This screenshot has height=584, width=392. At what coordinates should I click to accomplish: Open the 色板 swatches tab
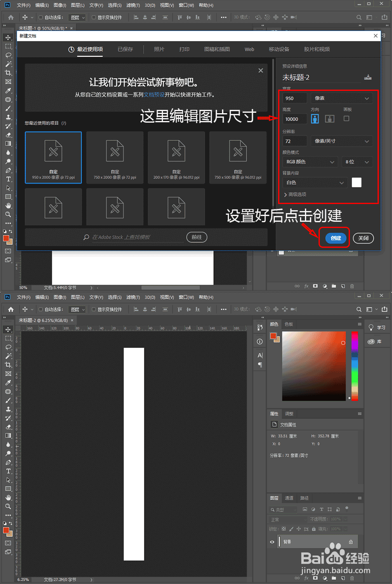point(289,324)
